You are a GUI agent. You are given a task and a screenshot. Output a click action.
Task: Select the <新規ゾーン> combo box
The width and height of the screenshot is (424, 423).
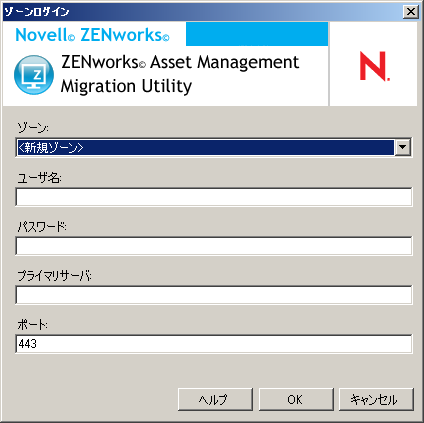[214, 147]
